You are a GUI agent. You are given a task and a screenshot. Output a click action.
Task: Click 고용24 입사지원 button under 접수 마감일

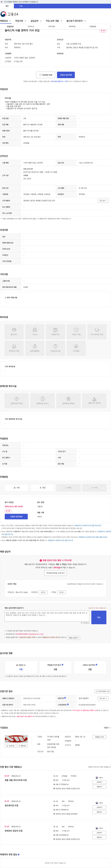pyautogui.click(x=16, y=517)
